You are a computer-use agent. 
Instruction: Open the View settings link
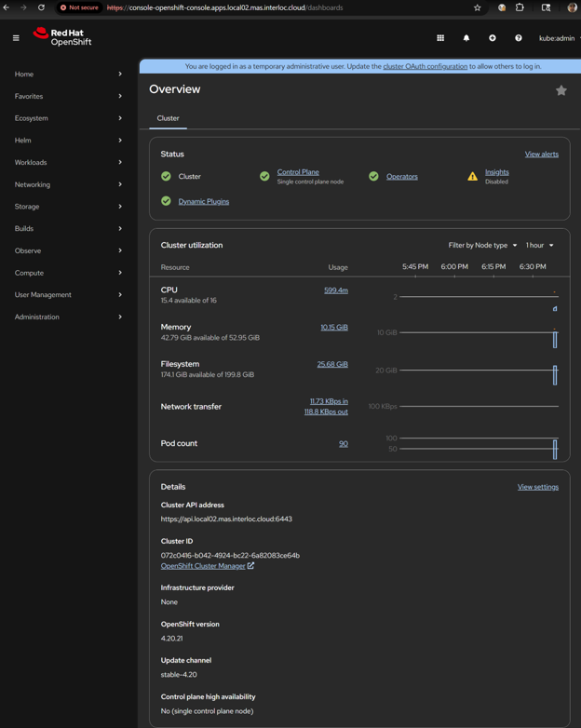(538, 487)
